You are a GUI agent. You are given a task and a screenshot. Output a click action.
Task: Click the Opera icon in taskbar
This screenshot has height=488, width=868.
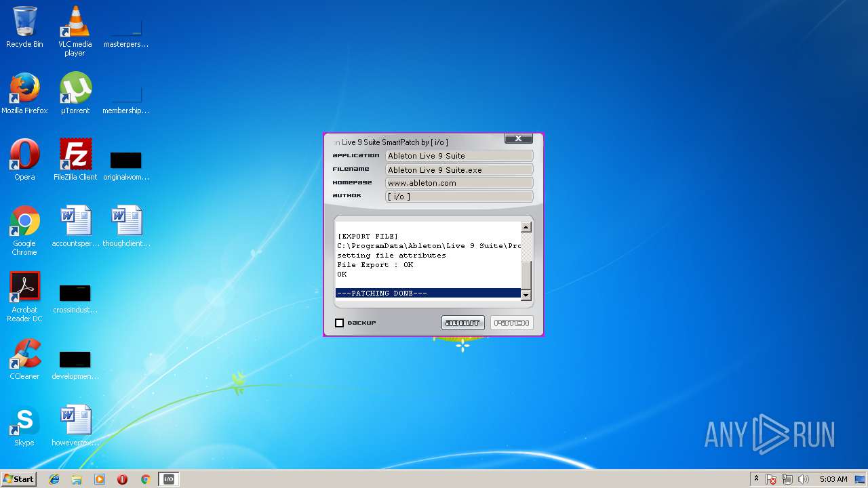[x=122, y=479]
